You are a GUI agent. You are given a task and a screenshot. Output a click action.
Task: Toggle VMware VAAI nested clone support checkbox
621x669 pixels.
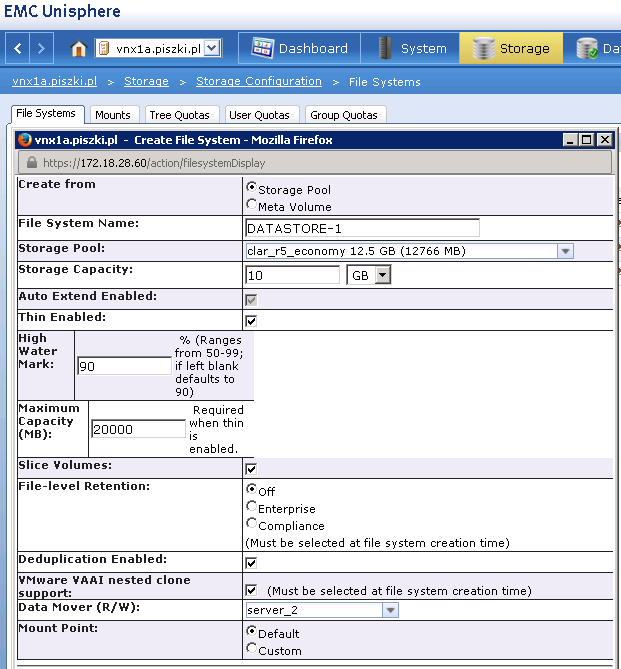click(x=251, y=590)
